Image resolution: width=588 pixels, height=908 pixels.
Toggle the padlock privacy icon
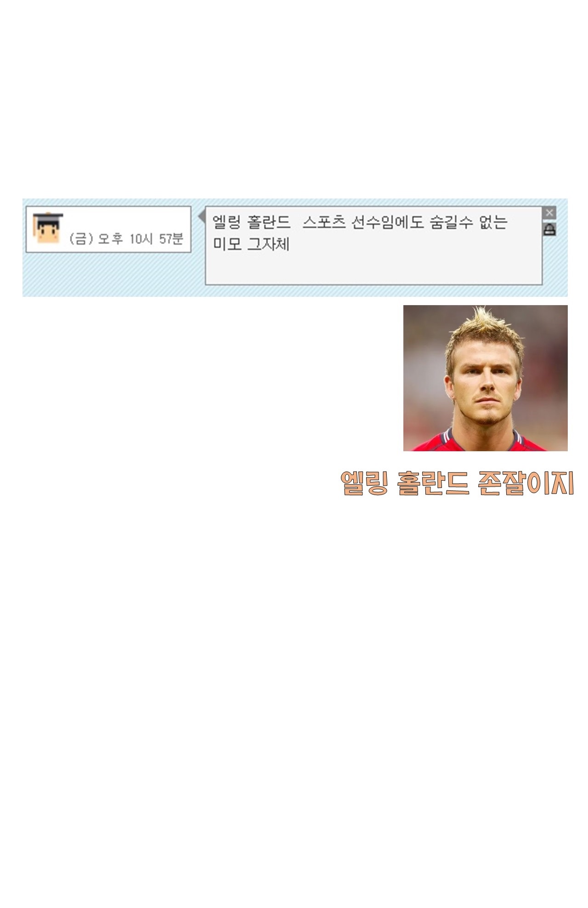coord(549,229)
